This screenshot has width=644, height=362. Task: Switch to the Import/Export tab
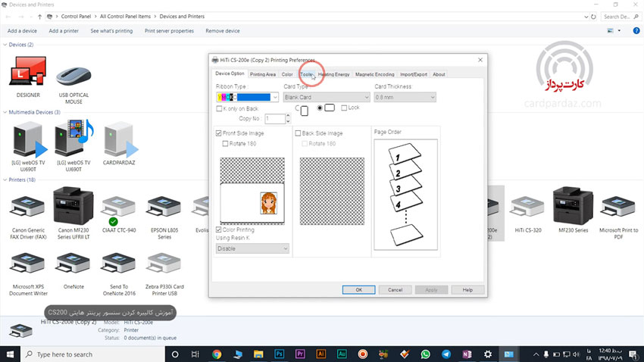414,74
